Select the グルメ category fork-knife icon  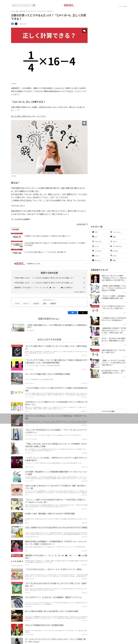tap(111, 255)
